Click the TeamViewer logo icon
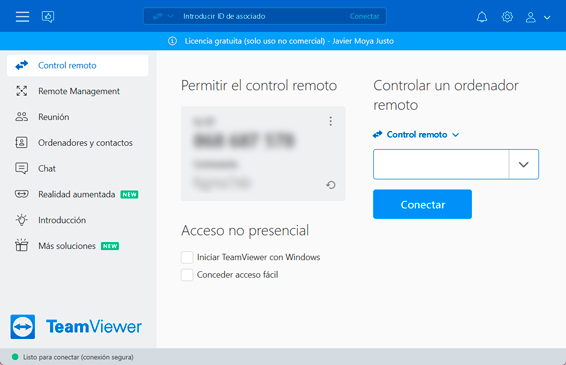The width and height of the screenshot is (566, 365). click(x=23, y=327)
